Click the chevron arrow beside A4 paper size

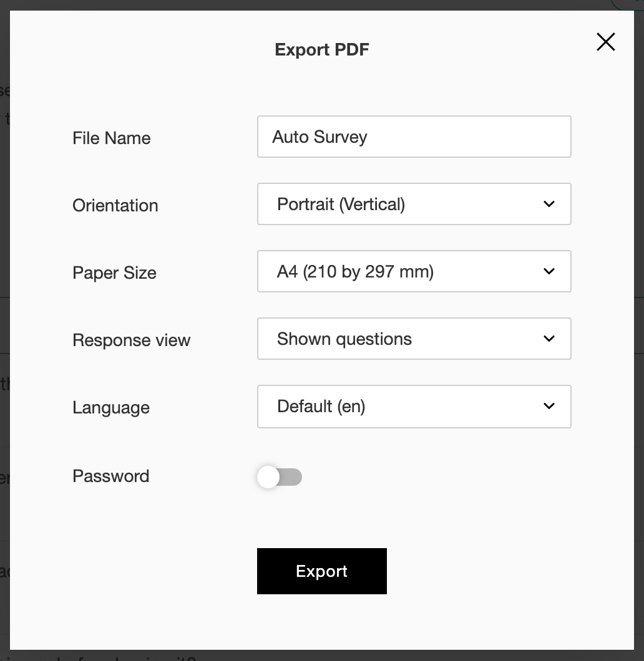549,271
